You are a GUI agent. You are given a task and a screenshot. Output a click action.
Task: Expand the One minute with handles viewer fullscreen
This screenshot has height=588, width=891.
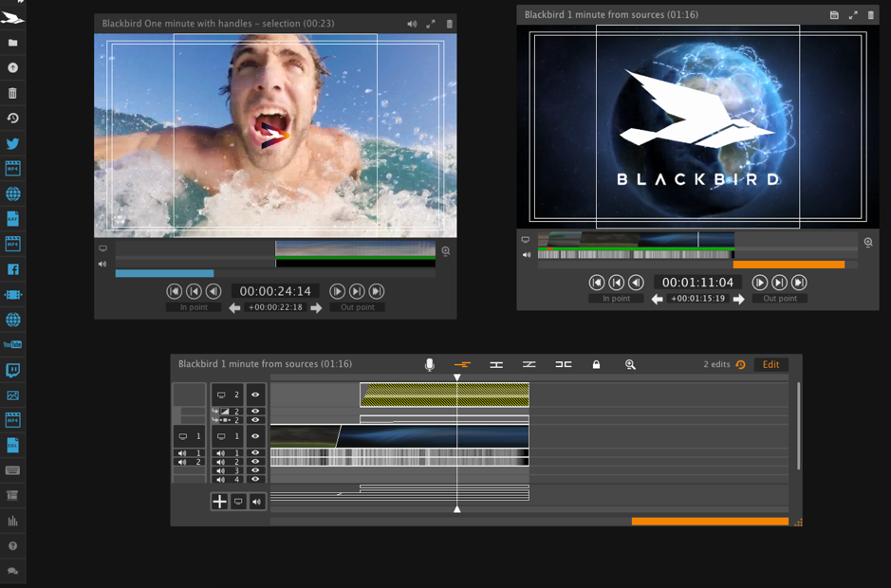(431, 24)
